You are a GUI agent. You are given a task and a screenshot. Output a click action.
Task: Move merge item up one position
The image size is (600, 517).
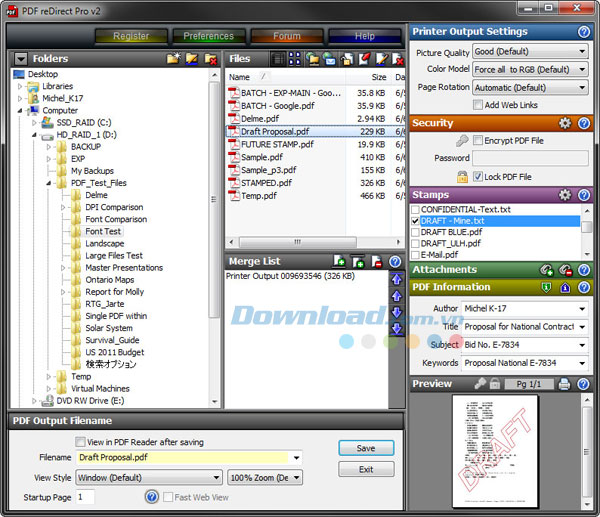397,296
